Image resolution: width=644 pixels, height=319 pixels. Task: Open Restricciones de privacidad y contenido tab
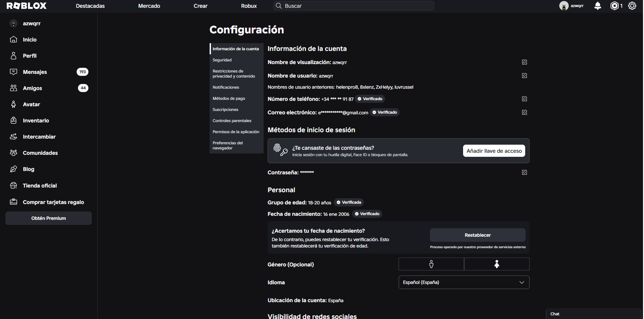tap(237, 74)
